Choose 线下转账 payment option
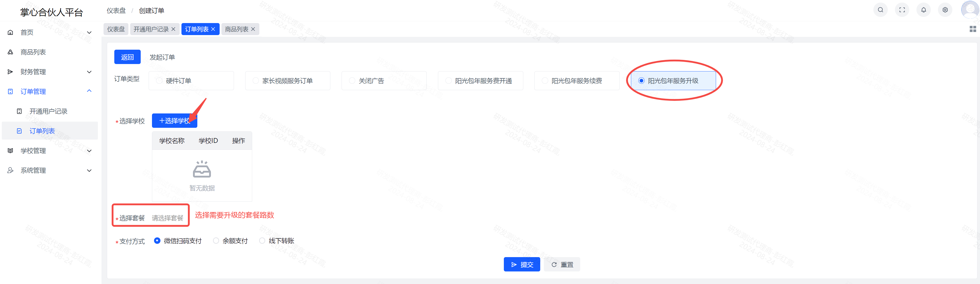Image resolution: width=980 pixels, height=284 pixels. point(262,241)
